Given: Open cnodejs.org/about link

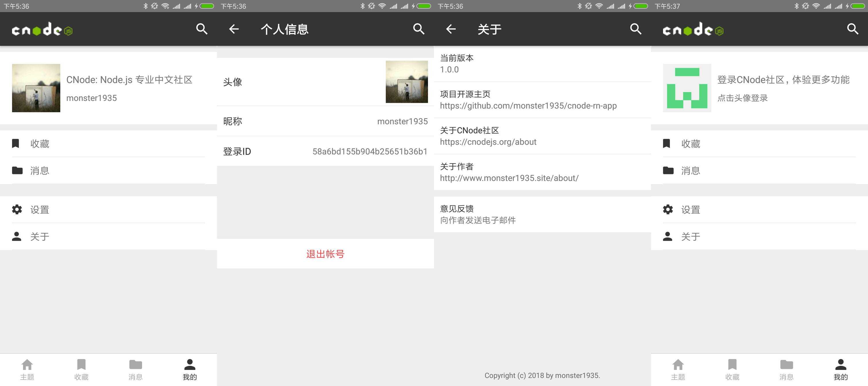Looking at the screenshot, I should pyautogui.click(x=488, y=142).
